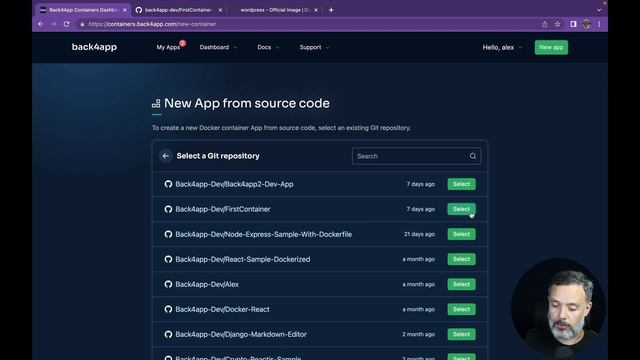Click GitHub icon beside Docker-React
The height and width of the screenshot is (360, 640).
click(x=168, y=309)
